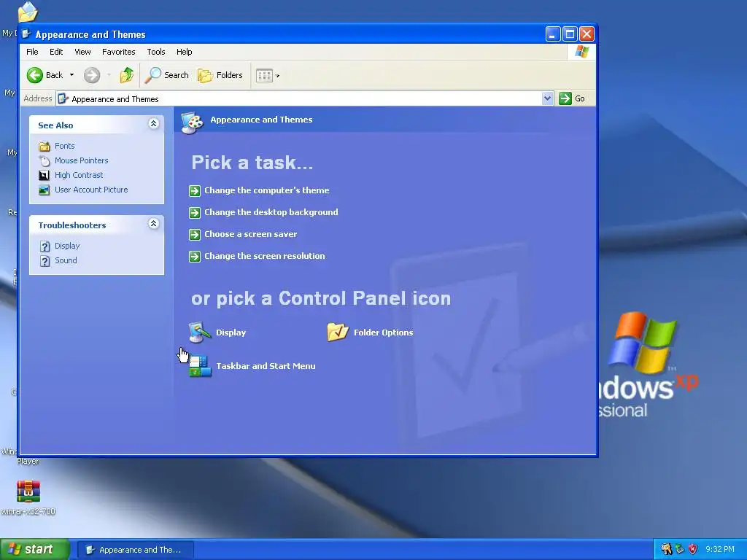
Task: Click arrow icon beside Choose a screen saver
Action: click(x=194, y=235)
